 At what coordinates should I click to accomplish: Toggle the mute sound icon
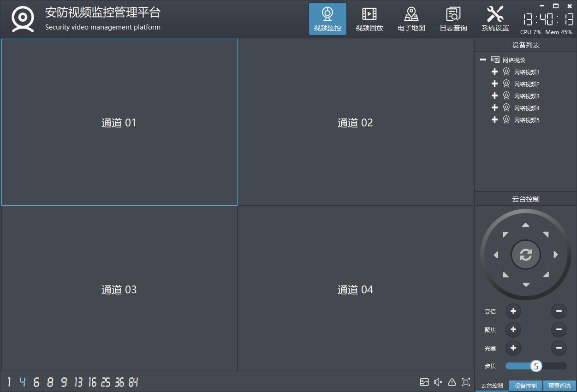438,382
